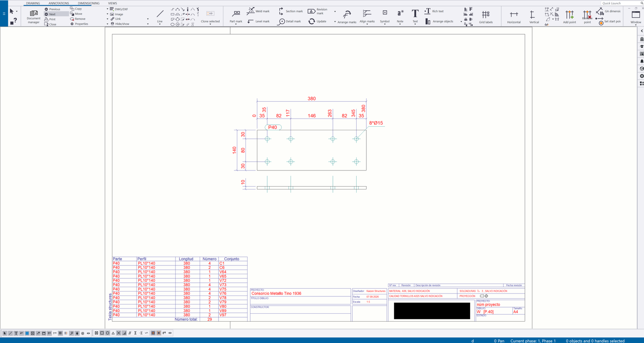Insert a Symbol

[x=385, y=16]
